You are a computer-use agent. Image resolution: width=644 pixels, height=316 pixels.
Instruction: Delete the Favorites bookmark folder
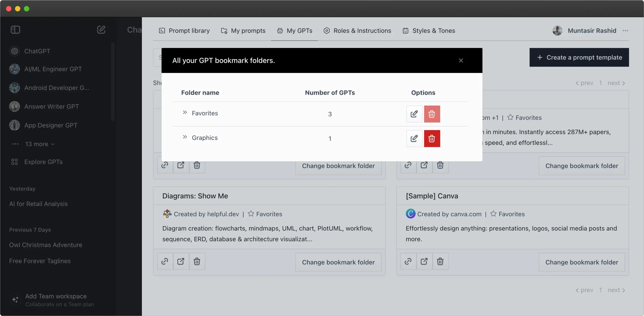432,114
